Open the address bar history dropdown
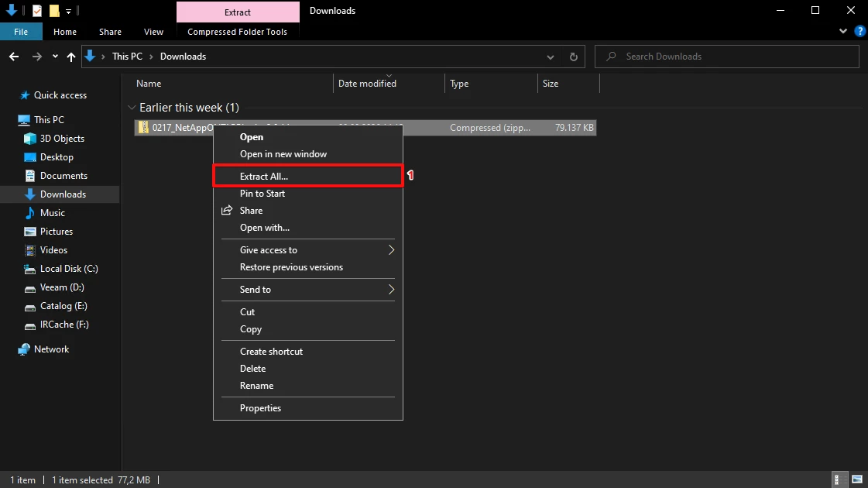 pos(551,57)
